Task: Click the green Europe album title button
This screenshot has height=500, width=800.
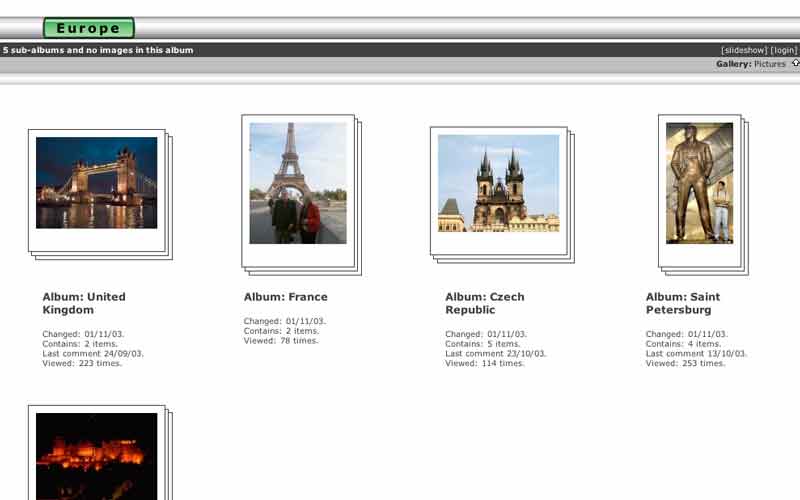Action: pos(89,28)
